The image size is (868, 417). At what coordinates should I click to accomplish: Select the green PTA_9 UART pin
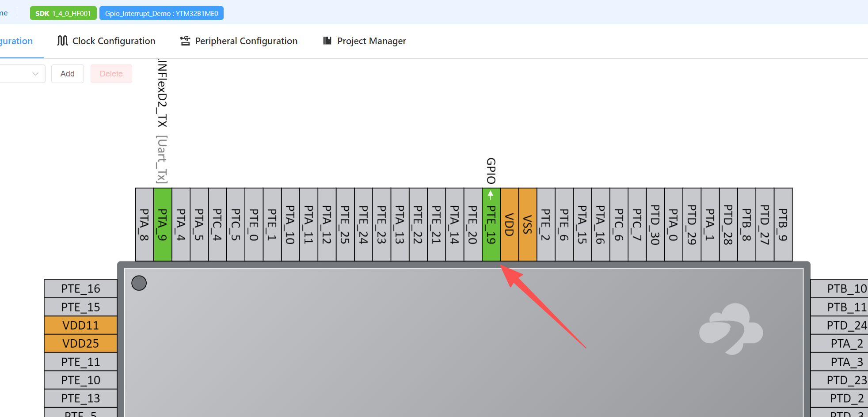(163, 224)
